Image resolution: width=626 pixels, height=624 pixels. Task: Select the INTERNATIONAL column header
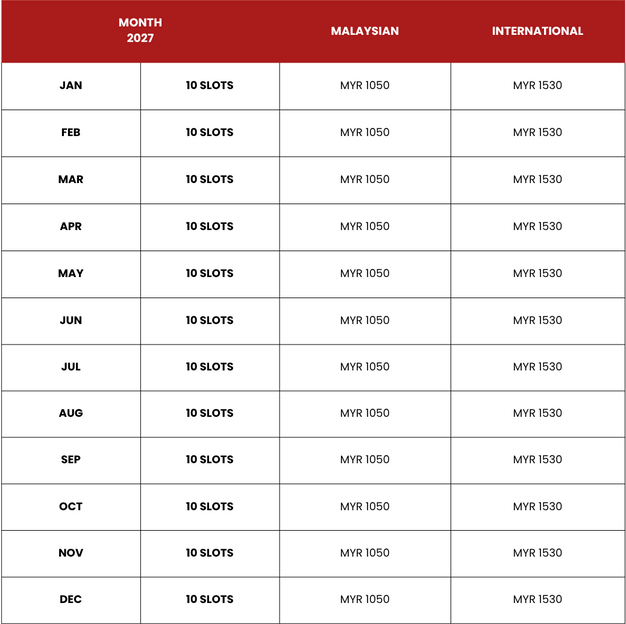[x=537, y=31]
